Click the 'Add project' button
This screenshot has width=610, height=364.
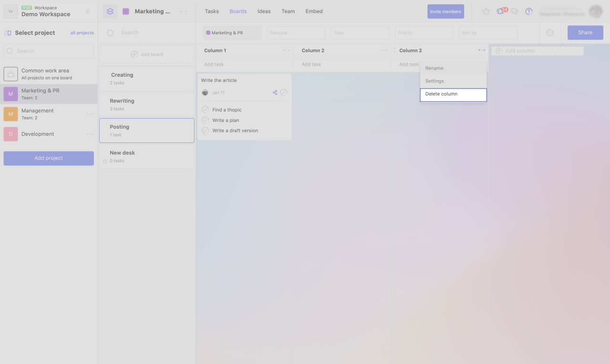[49, 158]
